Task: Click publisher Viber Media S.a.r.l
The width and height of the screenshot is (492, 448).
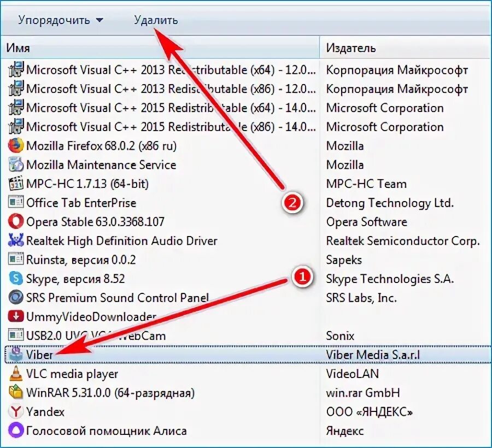Action: [x=373, y=355]
